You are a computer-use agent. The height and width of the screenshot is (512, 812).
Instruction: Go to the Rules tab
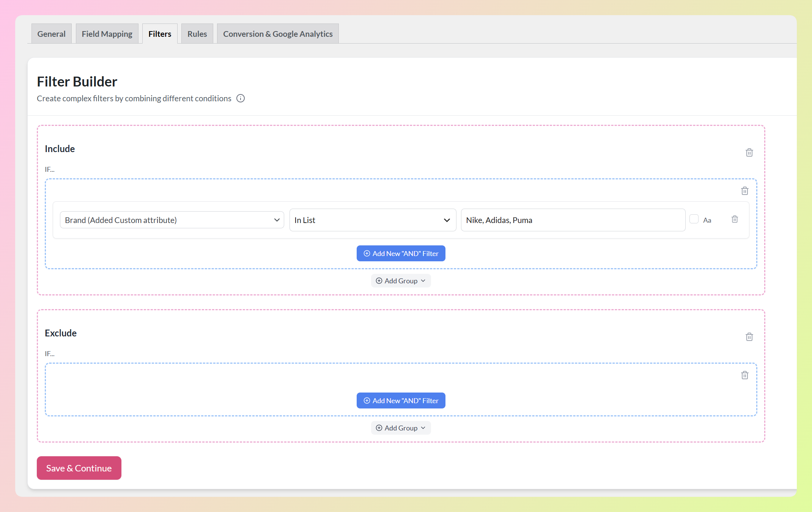coord(197,34)
